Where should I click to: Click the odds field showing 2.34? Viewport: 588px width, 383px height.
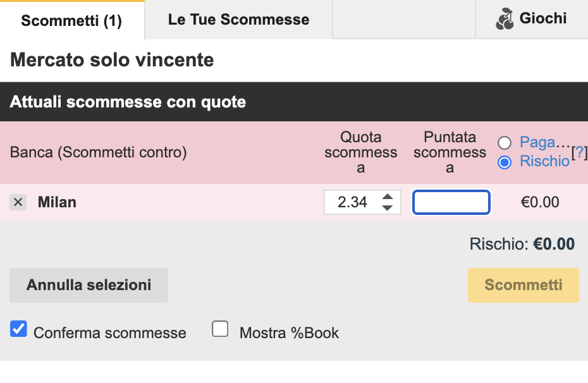(352, 202)
